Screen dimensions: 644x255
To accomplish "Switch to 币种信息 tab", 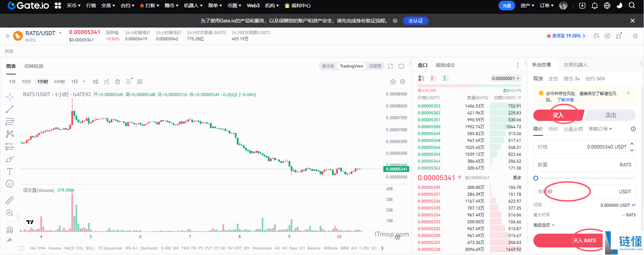I will 34,66.
